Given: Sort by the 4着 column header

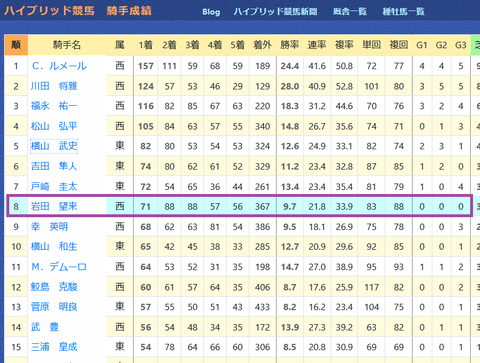Looking at the screenshot, I should pos(215,45).
